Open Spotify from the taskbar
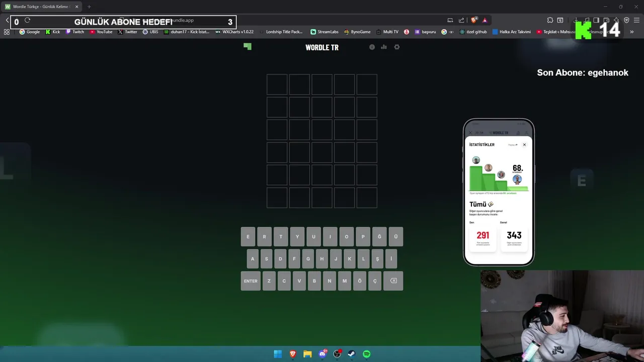 (367, 354)
